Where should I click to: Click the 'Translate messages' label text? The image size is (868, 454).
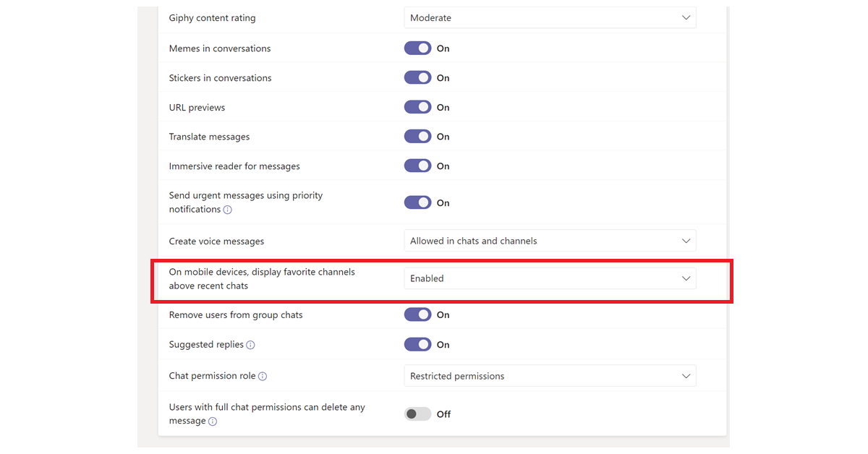209,137
